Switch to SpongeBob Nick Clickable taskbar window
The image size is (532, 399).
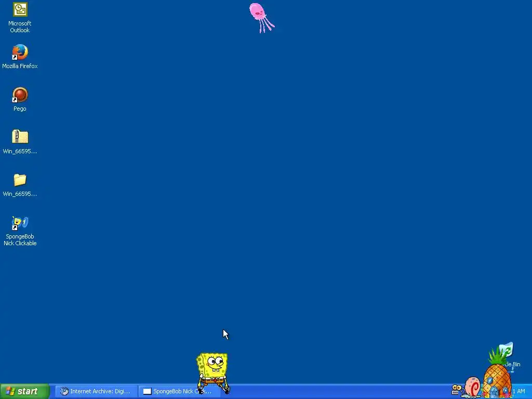179,391
